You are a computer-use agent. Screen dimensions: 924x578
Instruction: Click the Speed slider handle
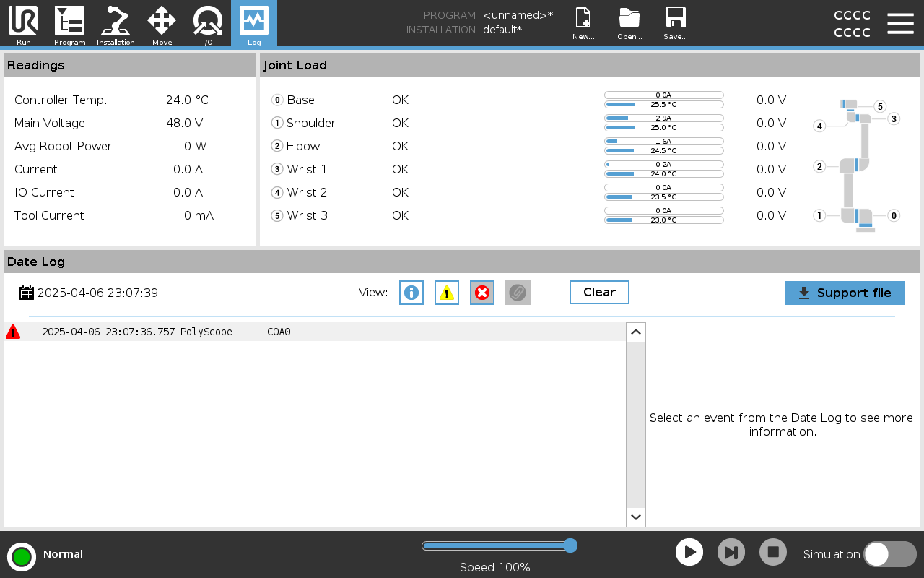(570, 545)
